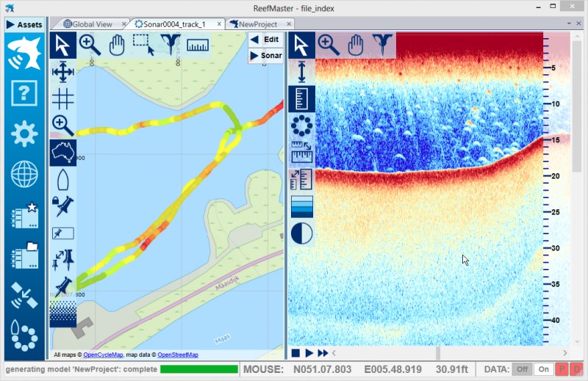
Task: Click the globe icon in sidebar
Action: (24, 175)
